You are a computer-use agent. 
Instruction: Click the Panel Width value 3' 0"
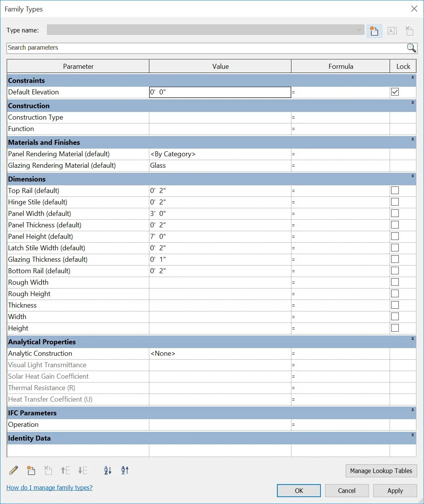coord(158,214)
